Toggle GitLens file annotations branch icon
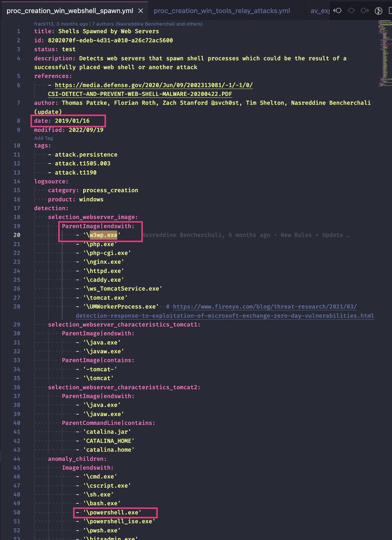 (378, 10)
